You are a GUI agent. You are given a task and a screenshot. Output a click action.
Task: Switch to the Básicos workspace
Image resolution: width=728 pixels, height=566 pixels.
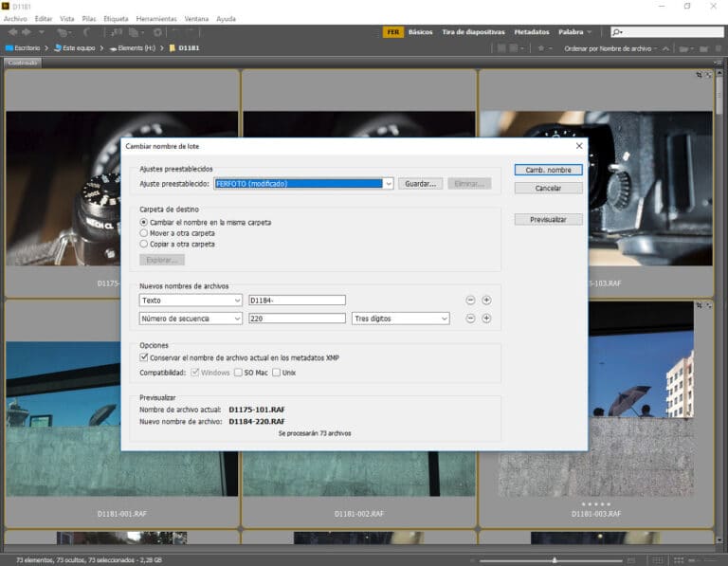[420, 32]
